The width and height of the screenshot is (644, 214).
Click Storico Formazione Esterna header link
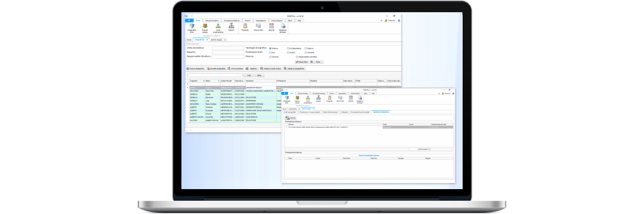[369, 155]
